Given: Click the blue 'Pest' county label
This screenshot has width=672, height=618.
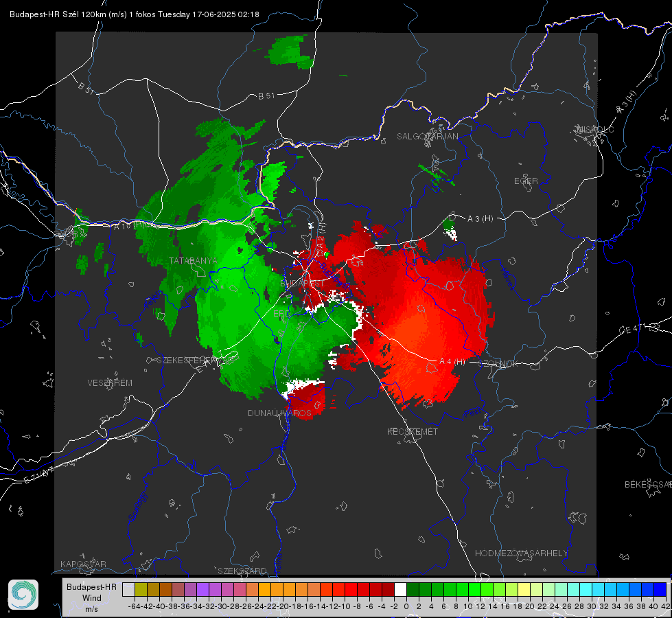Looking at the screenshot, I should coord(473,413).
